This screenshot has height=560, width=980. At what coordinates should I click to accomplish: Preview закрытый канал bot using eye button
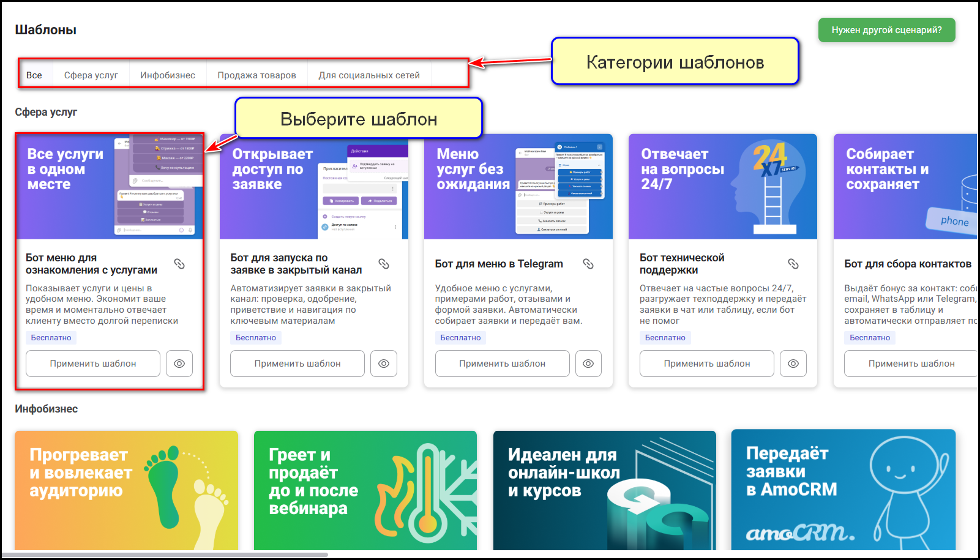(384, 364)
